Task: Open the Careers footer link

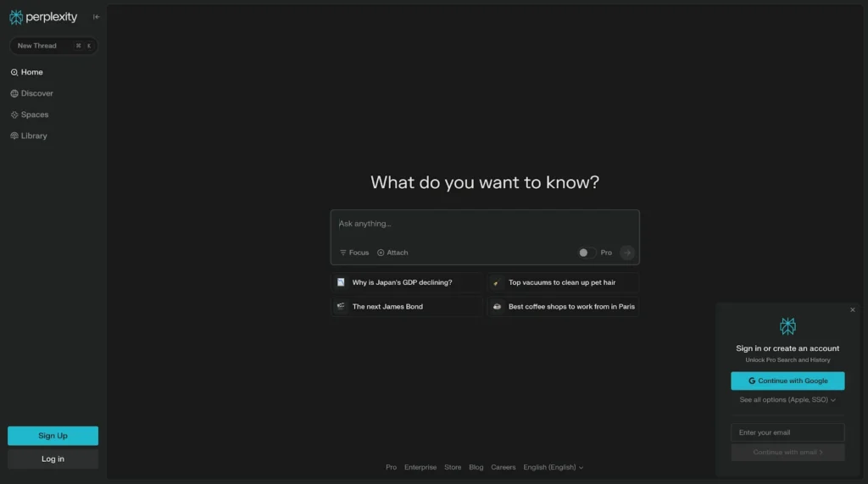Action: click(504, 467)
